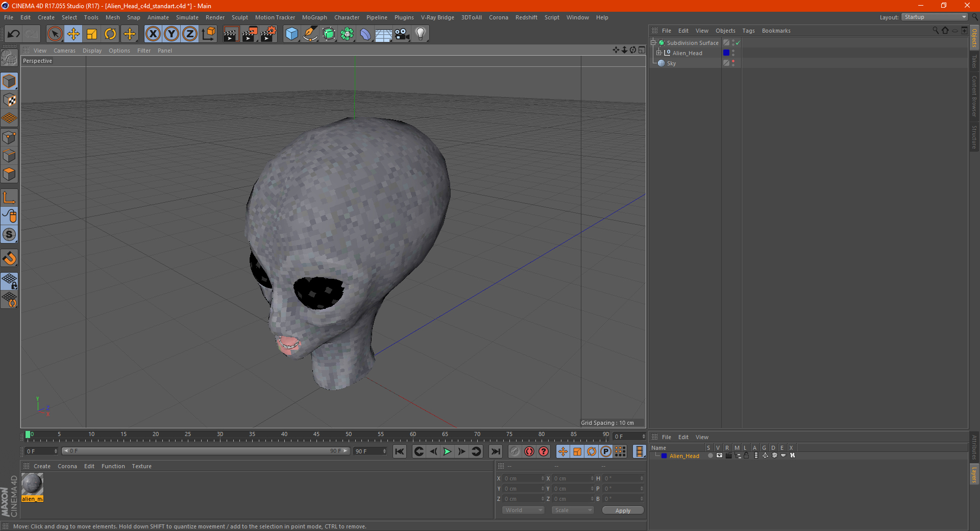Go to start of animation
Screen dimensions: 980x531
point(400,451)
